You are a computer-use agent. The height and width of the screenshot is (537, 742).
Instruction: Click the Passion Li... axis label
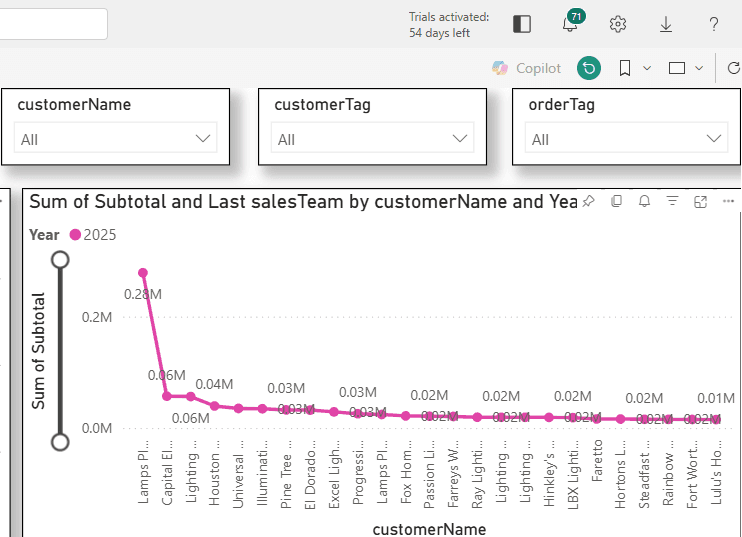click(x=429, y=475)
